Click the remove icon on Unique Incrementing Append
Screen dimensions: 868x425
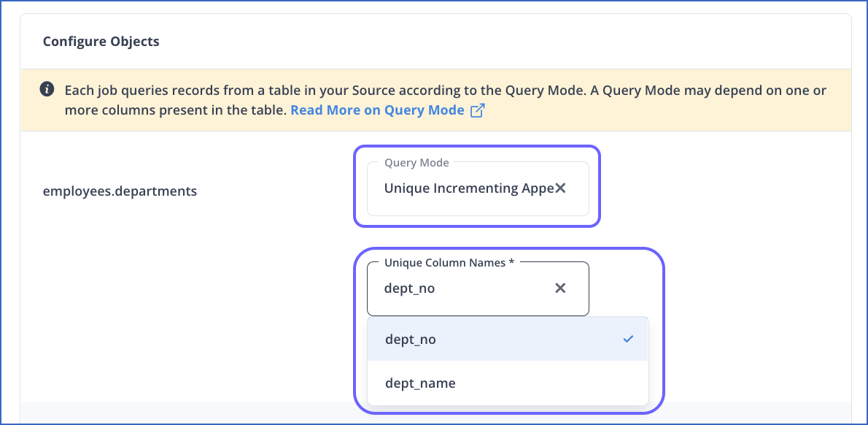560,188
